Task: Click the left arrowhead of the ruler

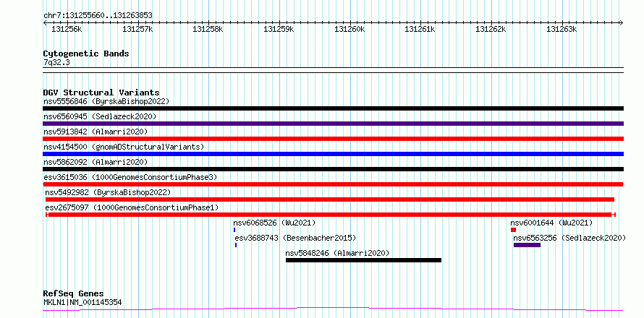Action: (45, 23)
